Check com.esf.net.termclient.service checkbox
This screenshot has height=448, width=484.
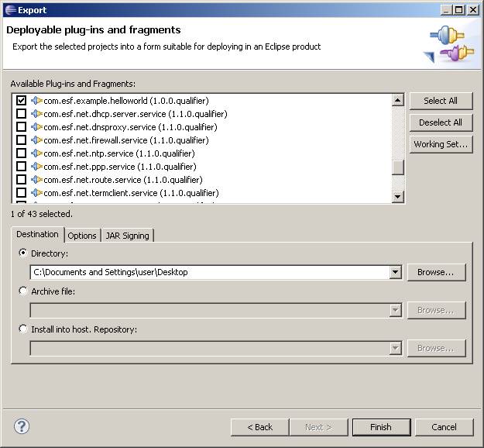pos(22,193)
